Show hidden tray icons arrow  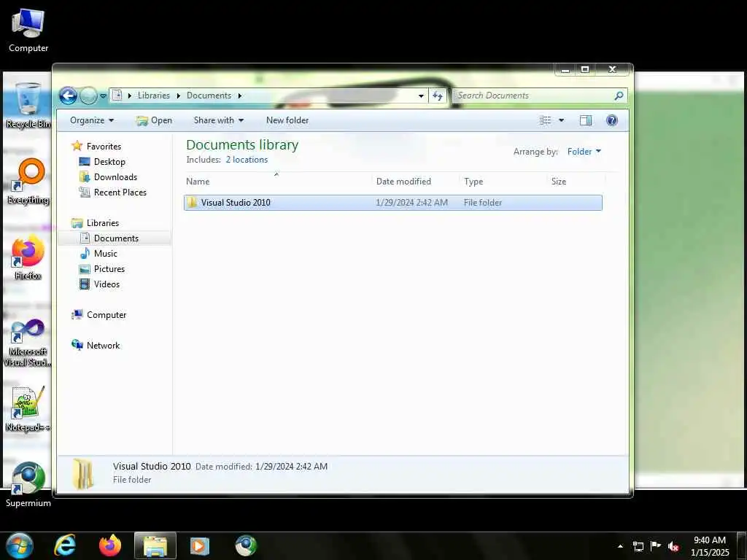[620, 546]
